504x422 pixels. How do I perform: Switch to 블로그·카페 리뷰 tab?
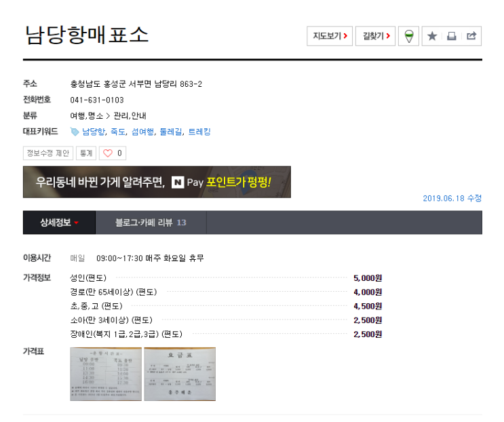[x=151, y=223]
